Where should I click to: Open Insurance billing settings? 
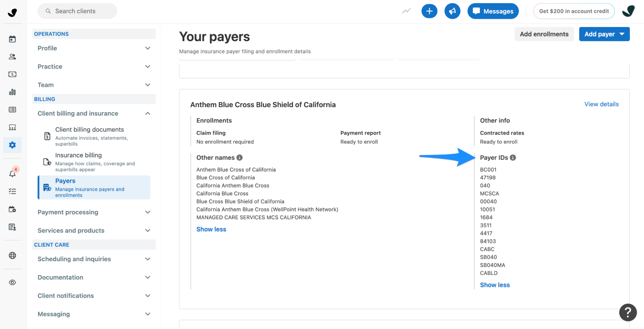click(94, 162)
